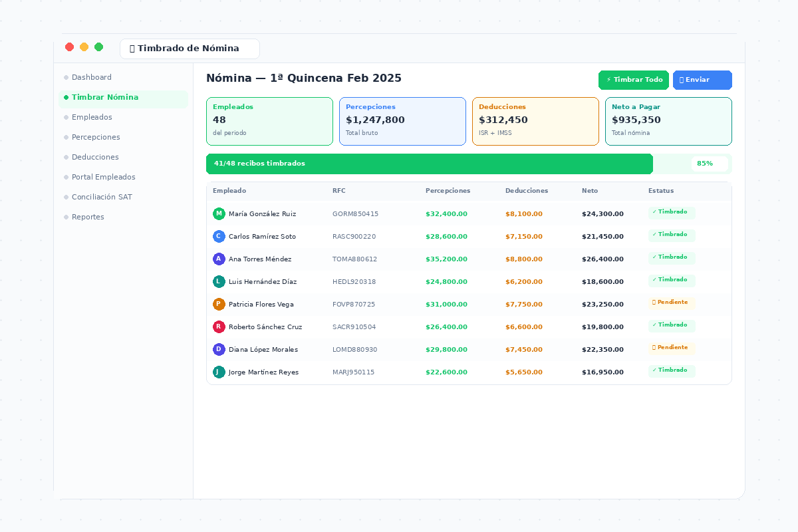The image size is (798, 532).
Task: Select the name Patricia Flores Vega
Action: tap(261, 305)
